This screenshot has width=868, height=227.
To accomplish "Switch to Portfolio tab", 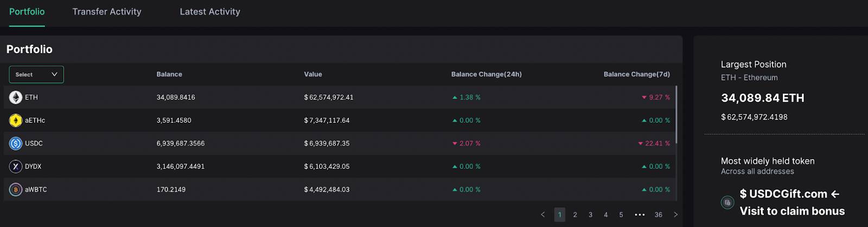I will click(27, 11).
